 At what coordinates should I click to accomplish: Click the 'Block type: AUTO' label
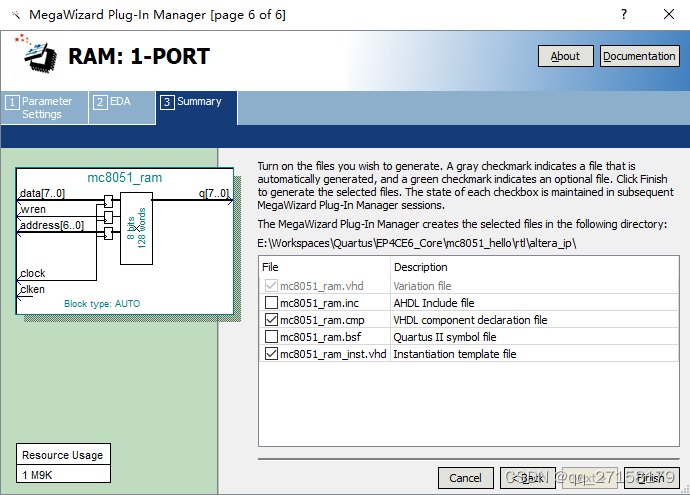[x=102, y=304]
